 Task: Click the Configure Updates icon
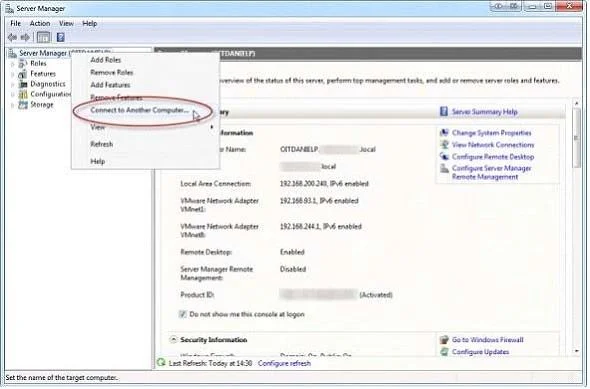point(444,352)
